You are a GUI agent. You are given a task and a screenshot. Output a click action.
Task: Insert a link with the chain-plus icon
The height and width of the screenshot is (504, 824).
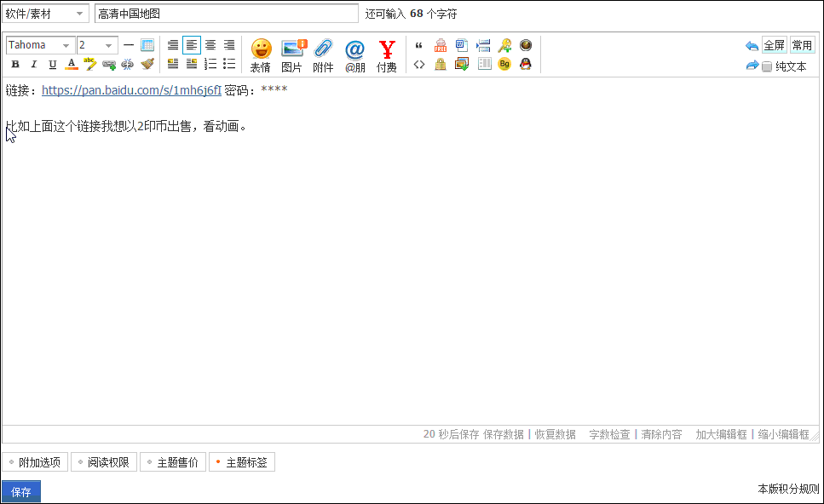click(x=109, y=65)
